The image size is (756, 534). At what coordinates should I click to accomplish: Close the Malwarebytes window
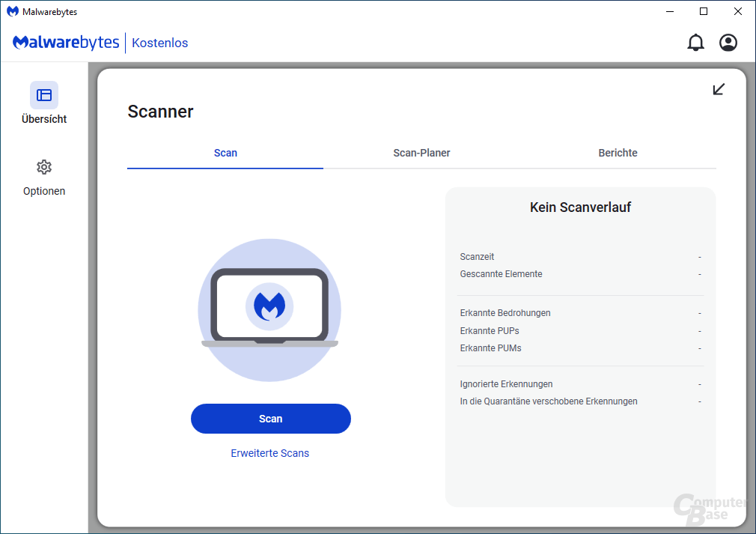(738, 11)
